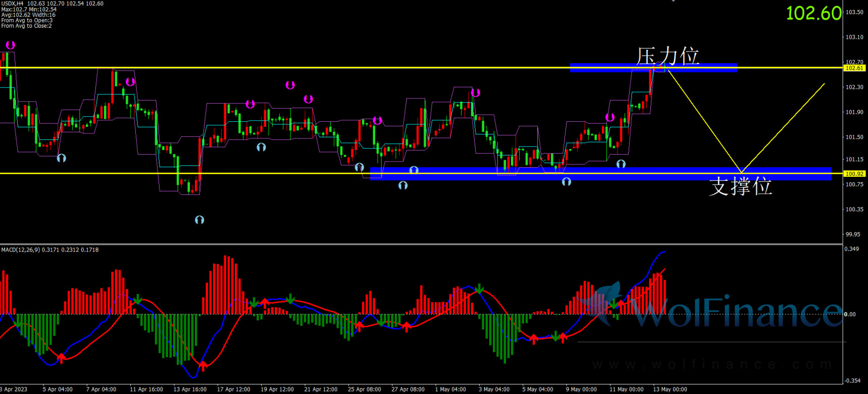Viewport: 868px width, 394px height.
Task: Click the magenta down-arrow marker at chart's top-left corner
Action: pos(10,45)
